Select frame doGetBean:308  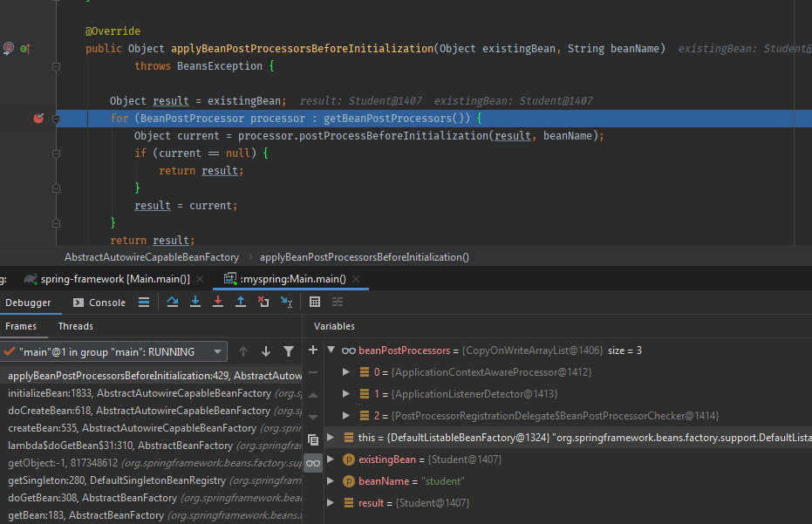151,498
